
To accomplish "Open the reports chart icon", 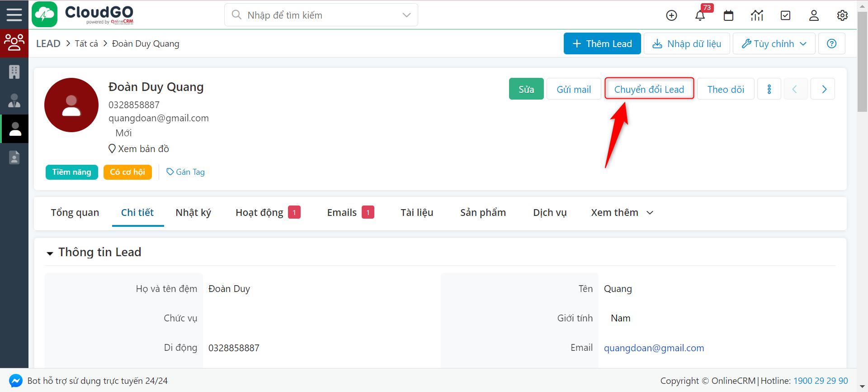I will (757, 15).
